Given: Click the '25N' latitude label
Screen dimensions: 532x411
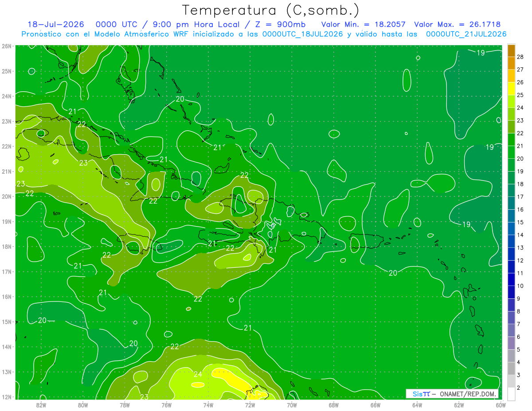Looking at the screenshot, I should click(x=7, y=71).
